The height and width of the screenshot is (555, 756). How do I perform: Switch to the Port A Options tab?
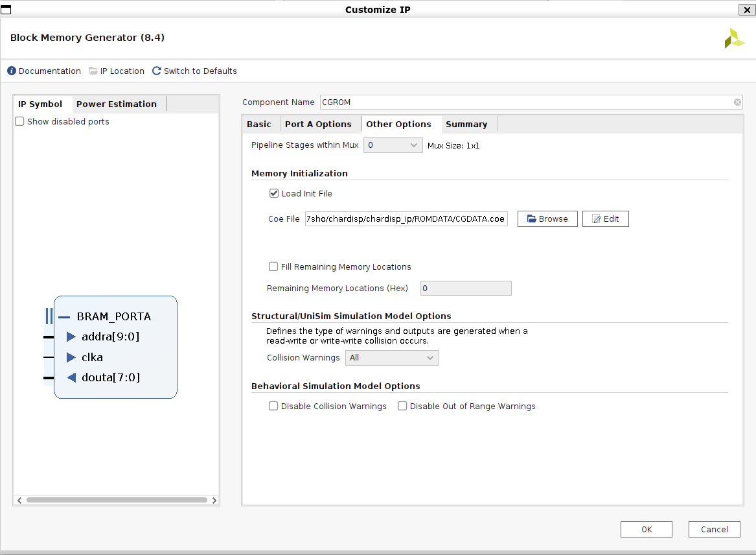click(x=318, y=124)
